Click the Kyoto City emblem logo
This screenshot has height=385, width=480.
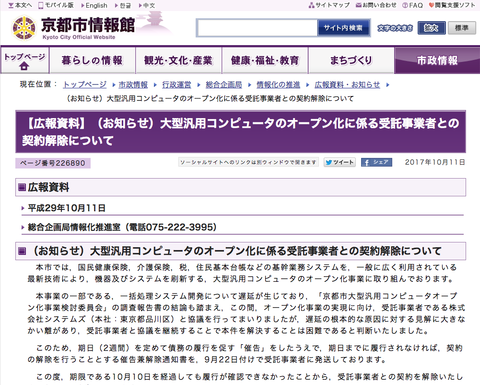point(24,28)
